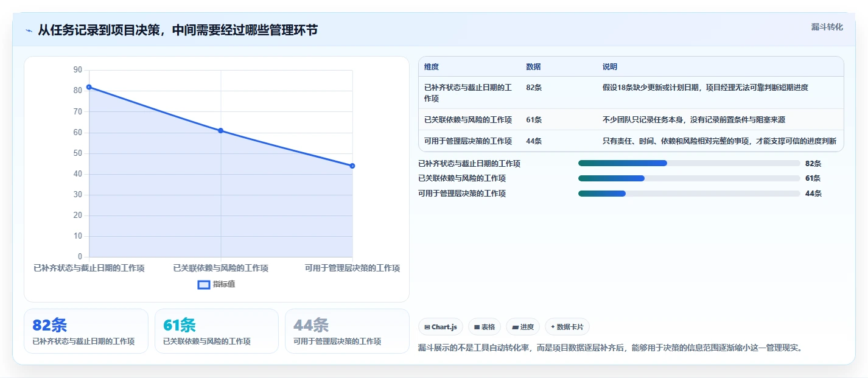
Task: Click x-axis label 已补齐状态与截止日期的工作项
Action: click(89, 268)
